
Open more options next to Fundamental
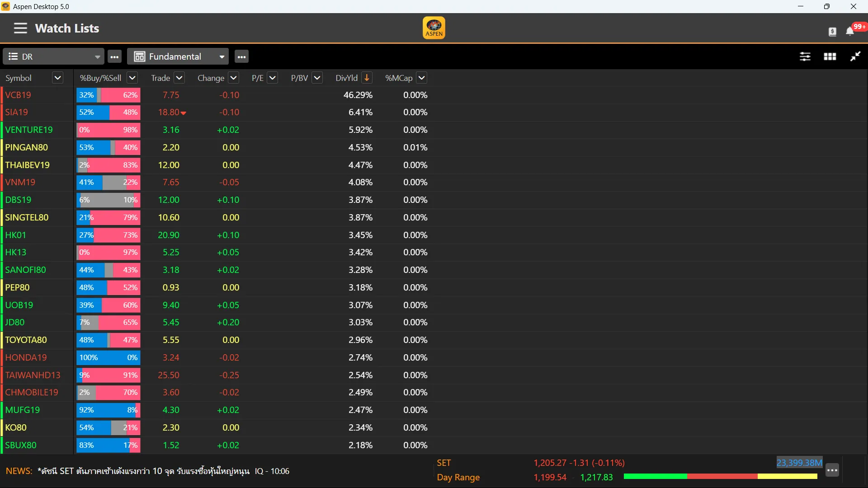tap(241, 56)
